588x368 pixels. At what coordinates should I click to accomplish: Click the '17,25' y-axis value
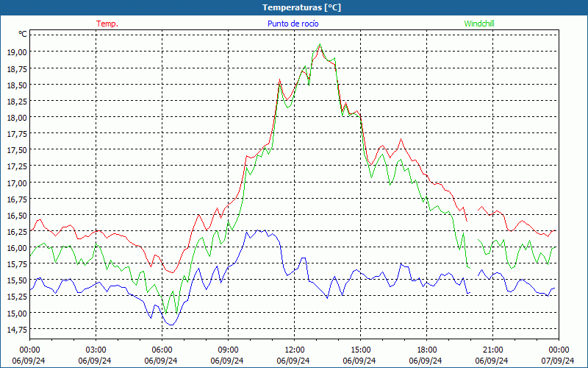[17, 167]
